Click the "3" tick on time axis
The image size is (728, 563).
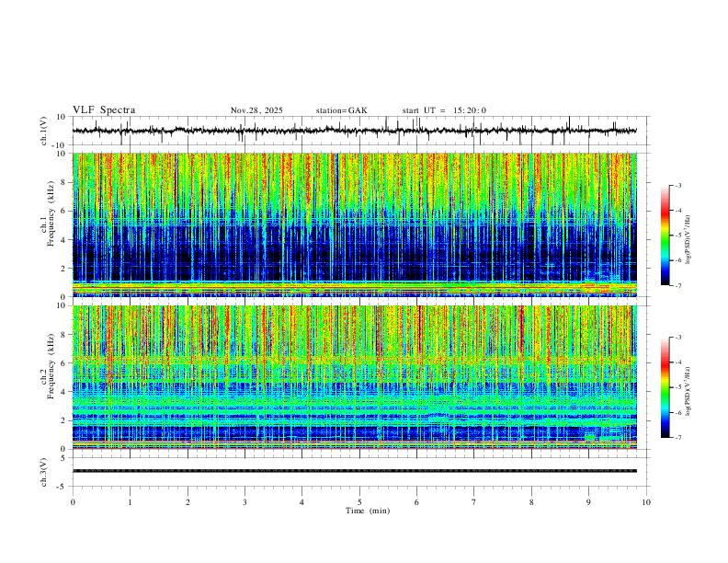tap(245, 502)
